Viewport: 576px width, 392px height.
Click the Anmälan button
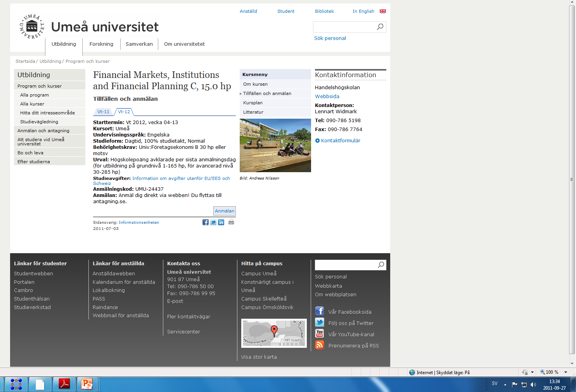pyautogui.click(x=225, y=211)
